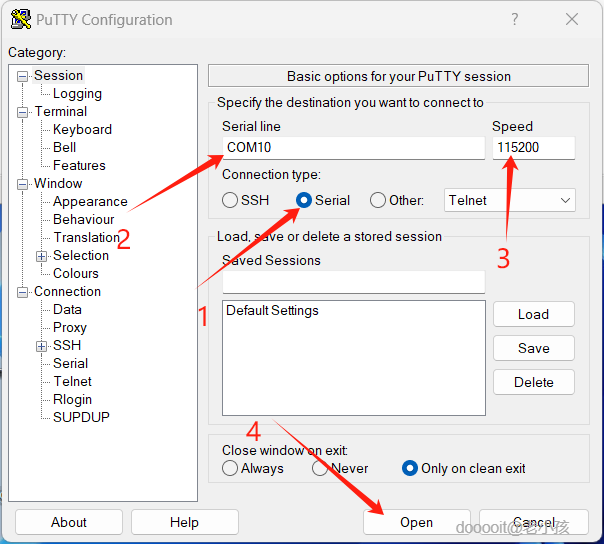Set close window on exit to Always

231,468
